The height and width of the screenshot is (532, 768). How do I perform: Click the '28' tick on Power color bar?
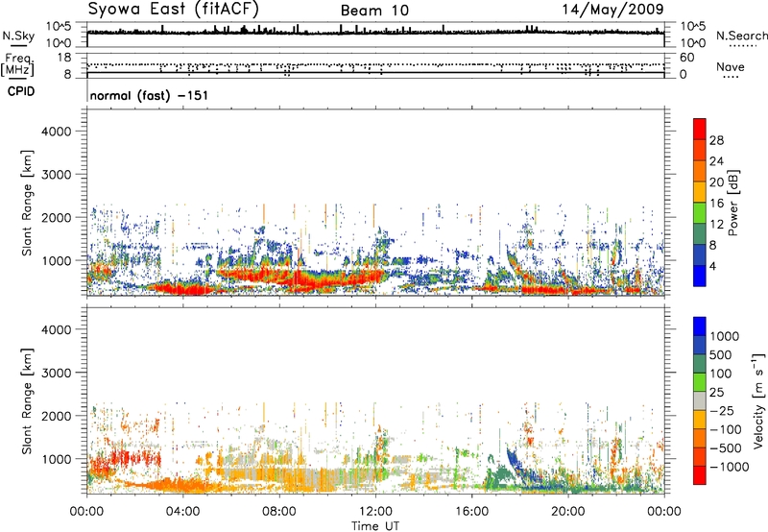[716, 140]
